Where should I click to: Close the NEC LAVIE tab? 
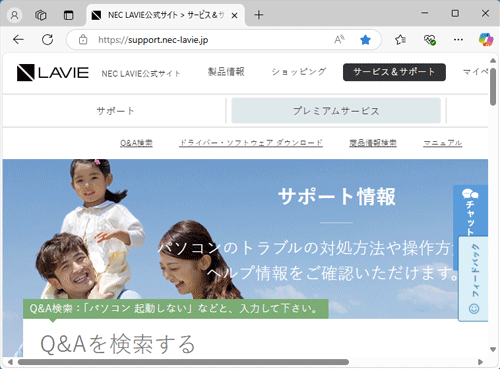[x=234, y=15]
